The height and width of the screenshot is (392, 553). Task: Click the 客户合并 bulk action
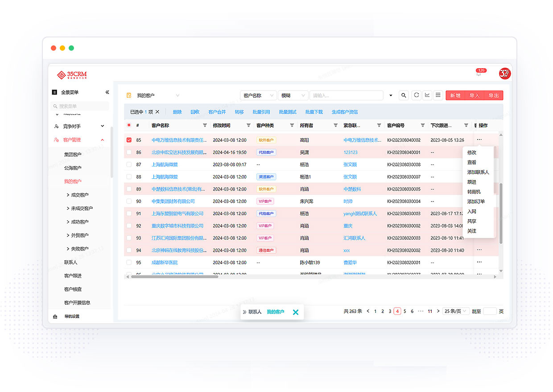click(217, 112)
